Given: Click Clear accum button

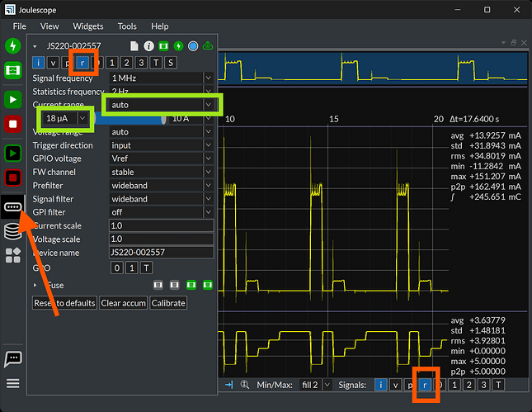Looking at the screenshot, I should (124, 303).
